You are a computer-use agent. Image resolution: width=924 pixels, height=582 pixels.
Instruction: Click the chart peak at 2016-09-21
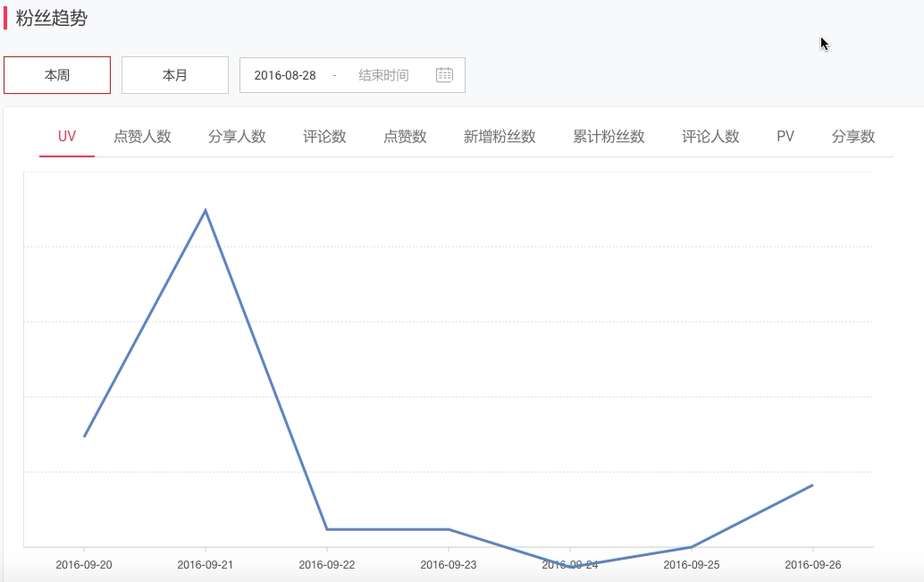(206, 211)
